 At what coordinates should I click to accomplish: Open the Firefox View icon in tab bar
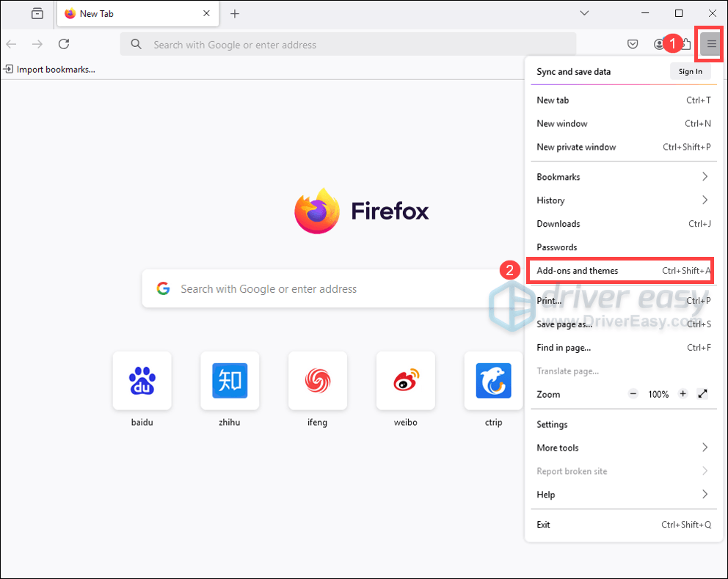coord(37,13)
